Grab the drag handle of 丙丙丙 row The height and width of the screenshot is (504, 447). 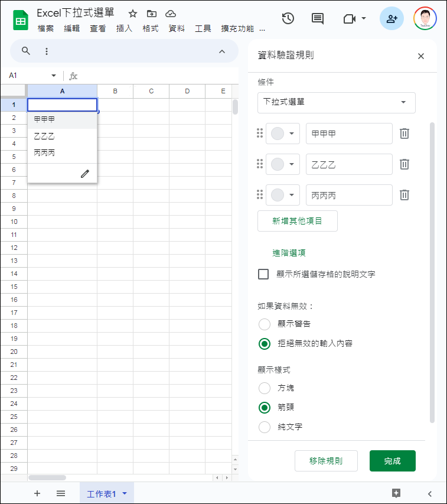pyautogui.click(x=260, y=194)
